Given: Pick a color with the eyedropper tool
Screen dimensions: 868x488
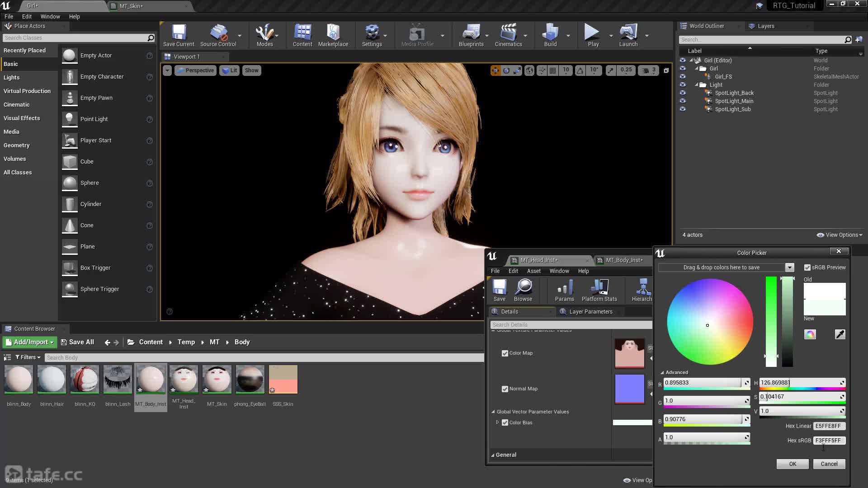Looking at the screenshot, I should point(840,334).
